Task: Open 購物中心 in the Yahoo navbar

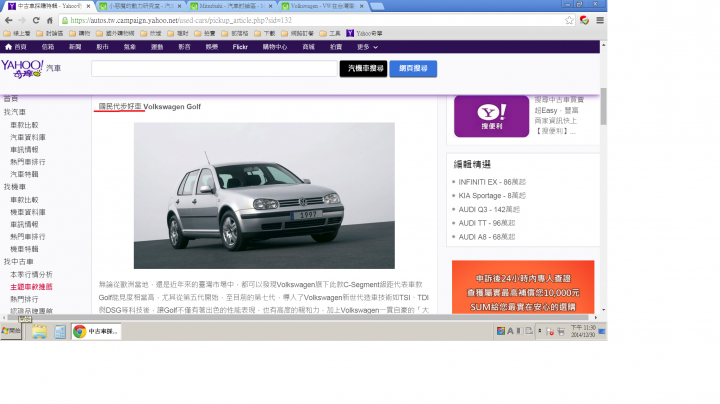Action: (x=275, y=47)
